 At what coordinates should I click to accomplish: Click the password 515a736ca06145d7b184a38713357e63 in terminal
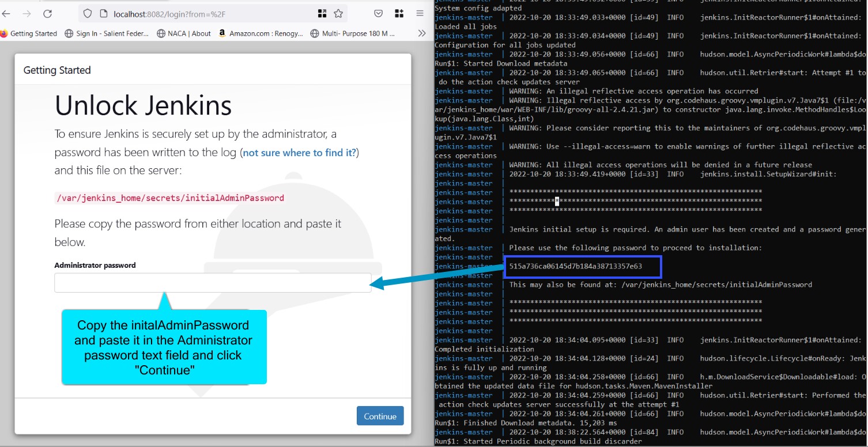coord(575,266)
